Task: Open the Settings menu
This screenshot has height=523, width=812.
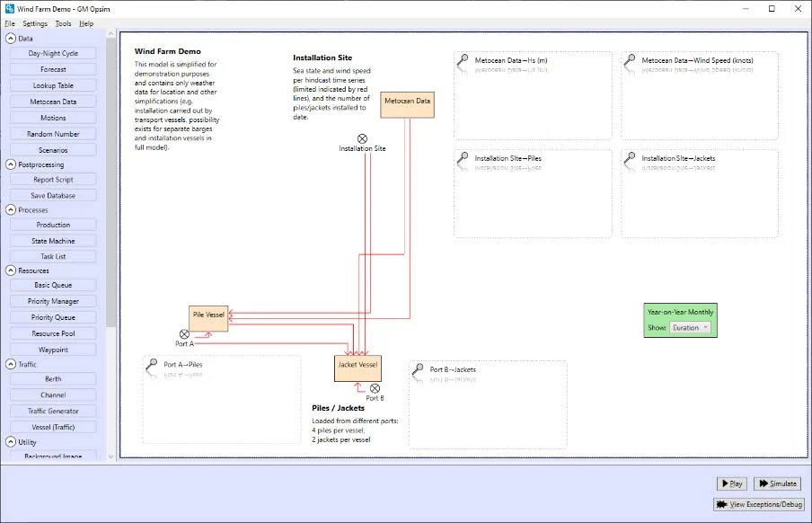Action: coord(35,23)
